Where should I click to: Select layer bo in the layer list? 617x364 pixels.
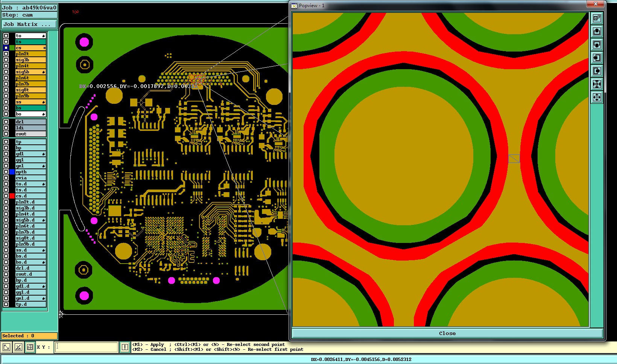pyautogui.click(x=30, y=114)
